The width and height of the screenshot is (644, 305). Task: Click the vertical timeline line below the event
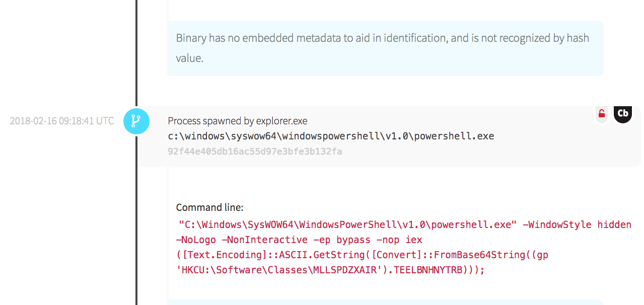[136, 226]
